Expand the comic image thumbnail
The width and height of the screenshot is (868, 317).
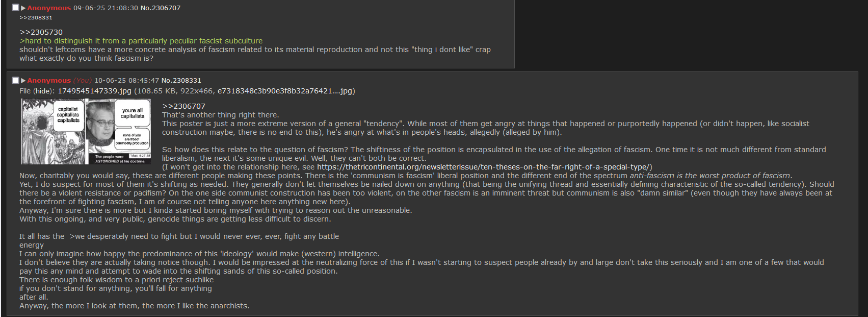(x=86, y=132)
